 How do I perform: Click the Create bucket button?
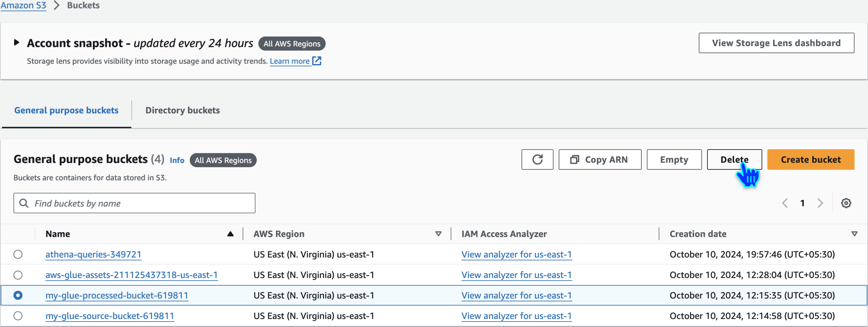[810, 160]
